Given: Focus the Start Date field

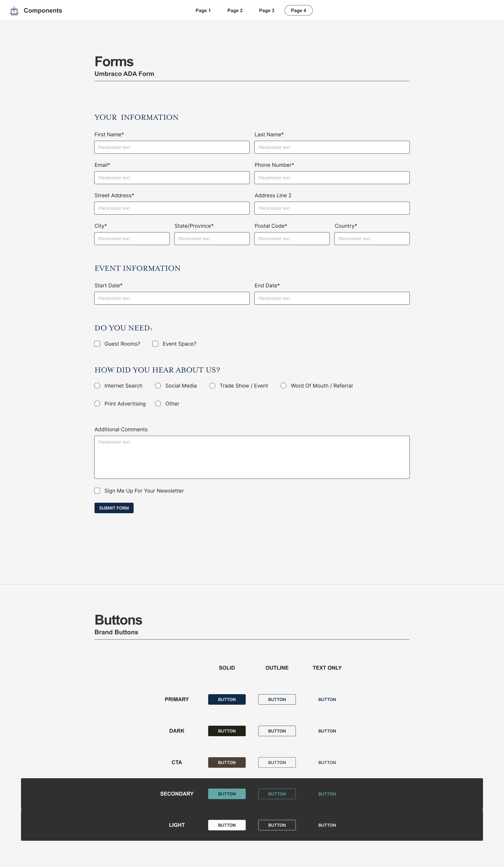Looking at the screenshot, I should click(x=172, y=298).
